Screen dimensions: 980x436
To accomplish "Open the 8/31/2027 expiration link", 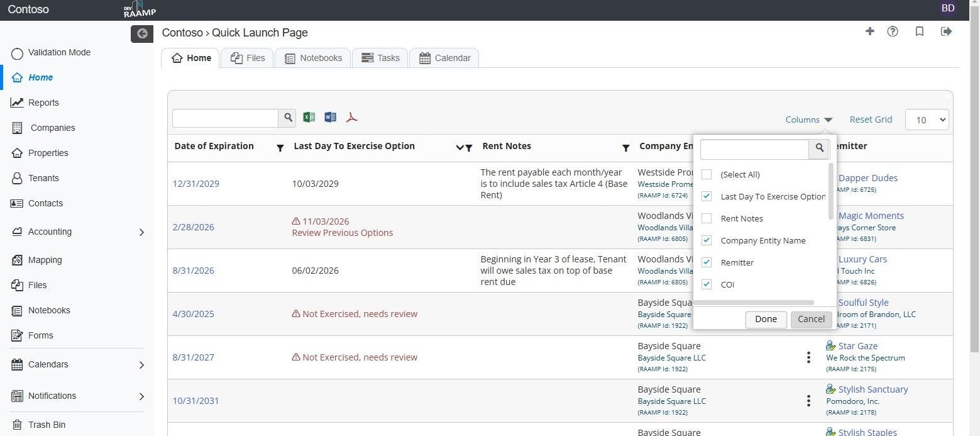I will click(194, 357).
